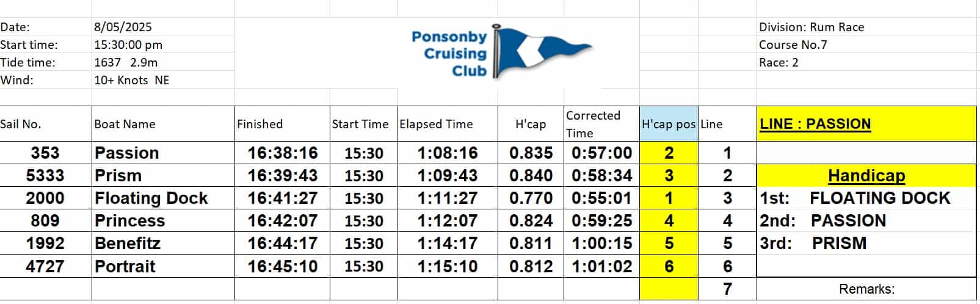Click the Remarks: cell
This screenshot has width=980, height=304.
[866, 289]
